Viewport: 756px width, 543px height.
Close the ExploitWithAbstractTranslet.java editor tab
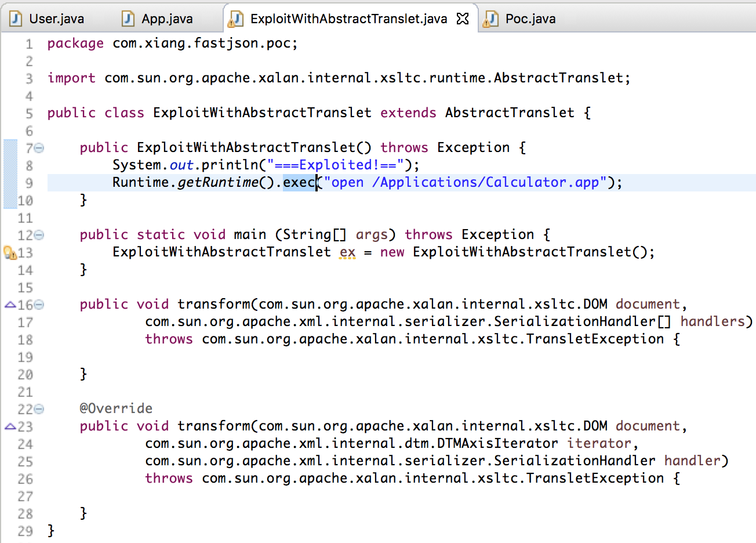(463, 19)
